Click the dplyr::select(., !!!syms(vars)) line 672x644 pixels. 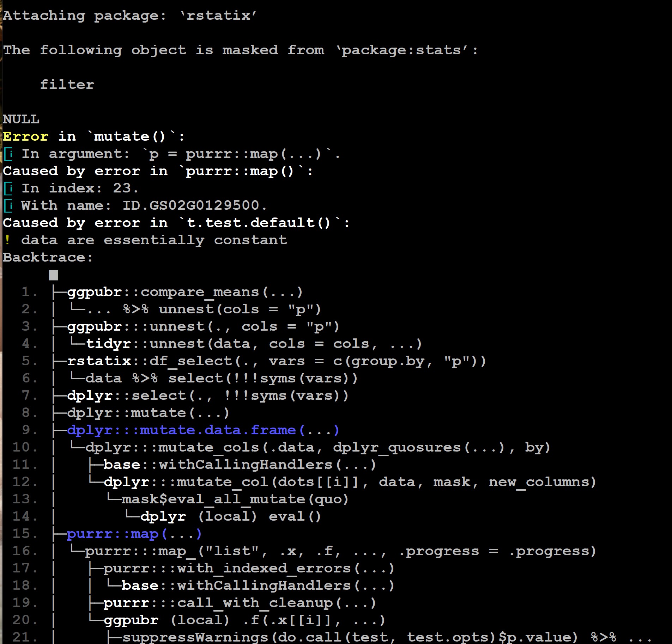(208, 395)
